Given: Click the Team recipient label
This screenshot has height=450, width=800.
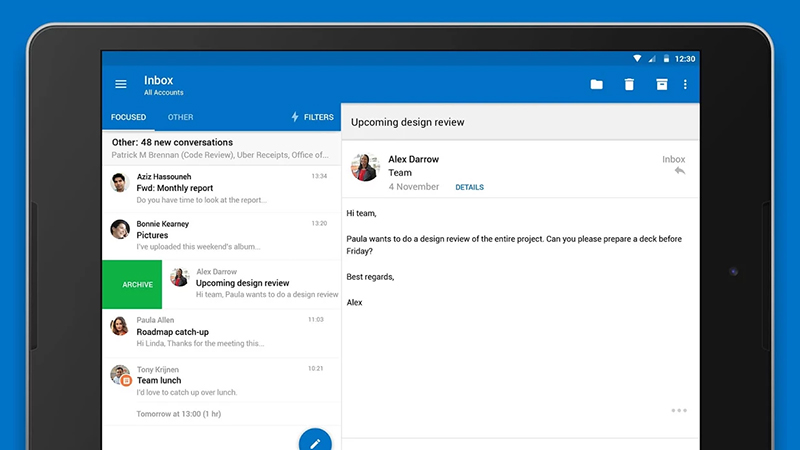Looking at the screenshot, I should [x=400, y=173].
